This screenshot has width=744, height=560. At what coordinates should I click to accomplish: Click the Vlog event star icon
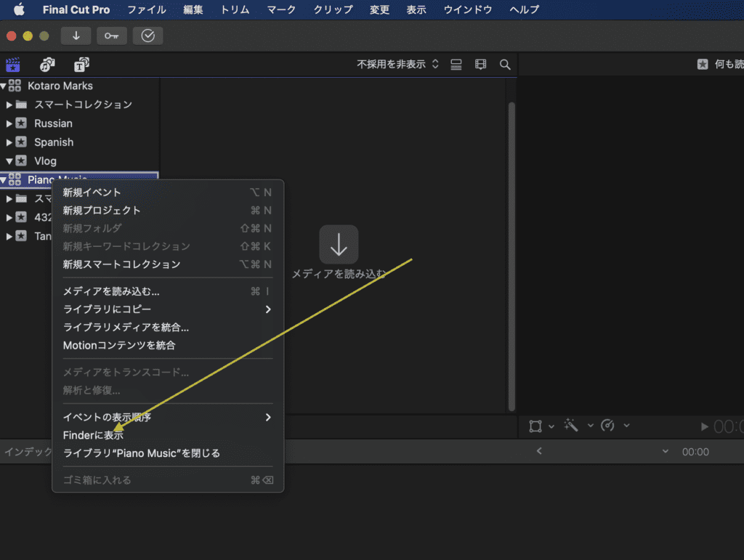[x=21, y=161]
